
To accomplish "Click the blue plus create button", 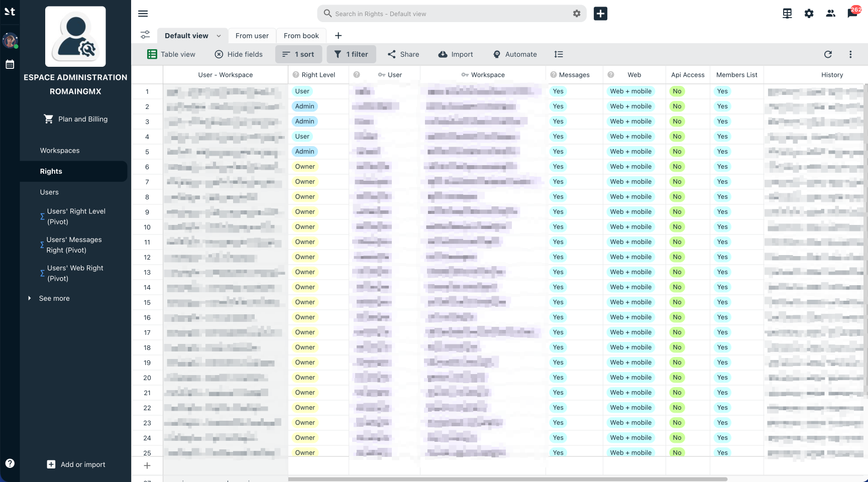I will 600,14.
